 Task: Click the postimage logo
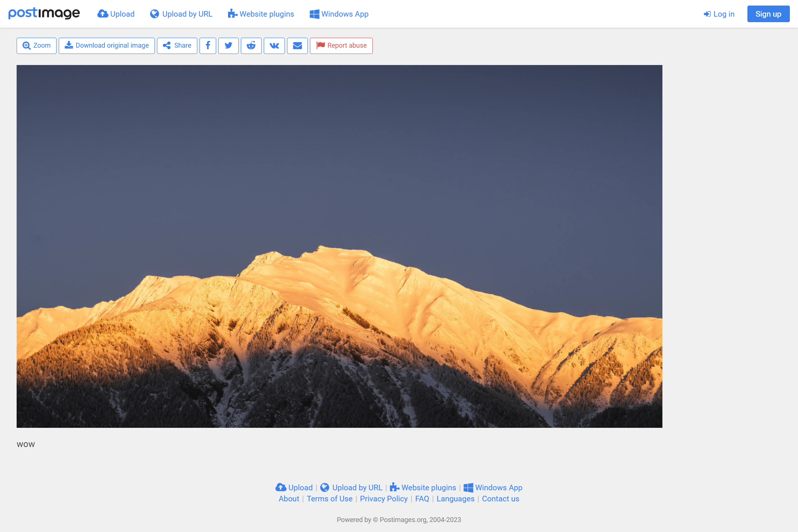click(44, 14)
